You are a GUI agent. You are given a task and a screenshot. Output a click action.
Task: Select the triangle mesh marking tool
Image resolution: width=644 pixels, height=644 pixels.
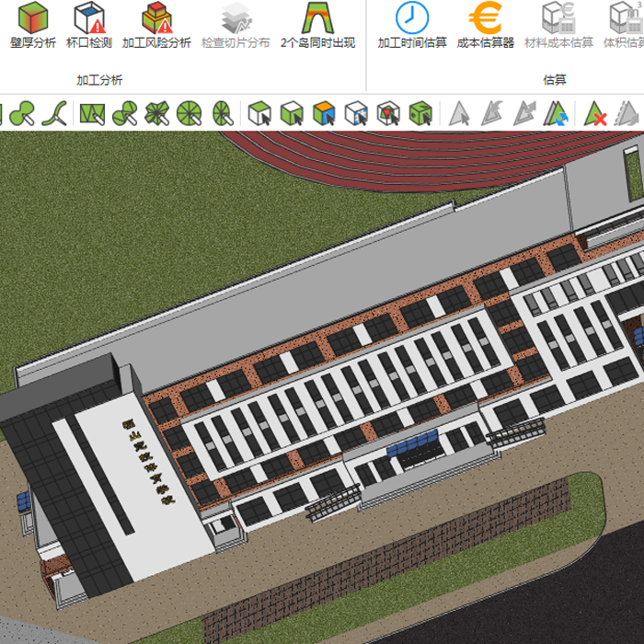pos(92,113)
